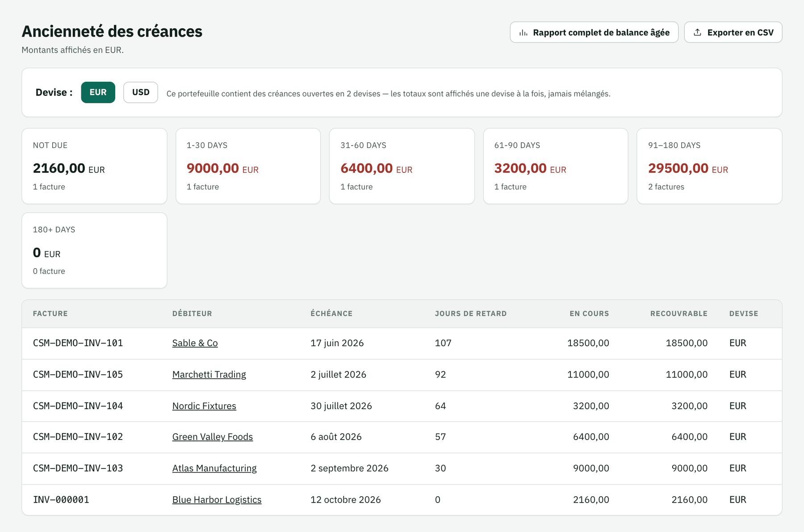This screenshot has height=532, width=804.
Task: Select the EUR currency toggle
Action: tap(98, 92)
